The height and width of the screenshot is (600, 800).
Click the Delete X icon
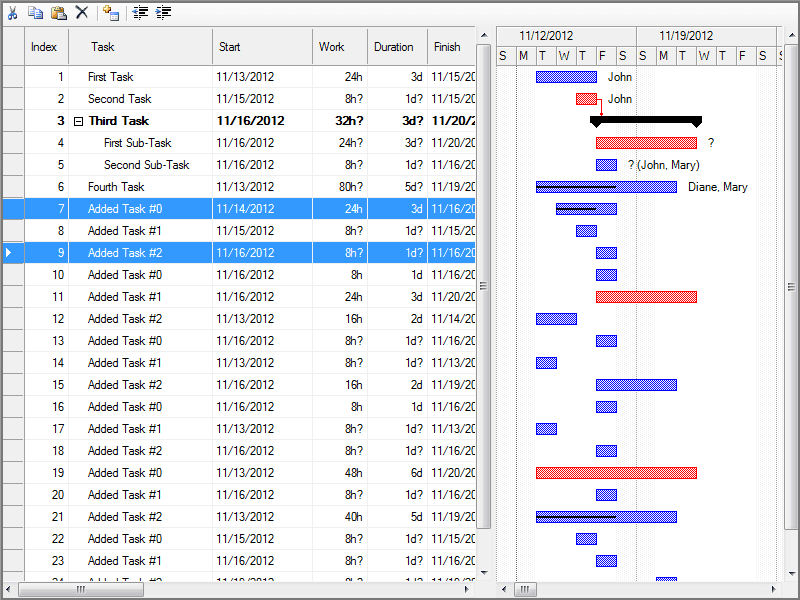click(82, 12)
